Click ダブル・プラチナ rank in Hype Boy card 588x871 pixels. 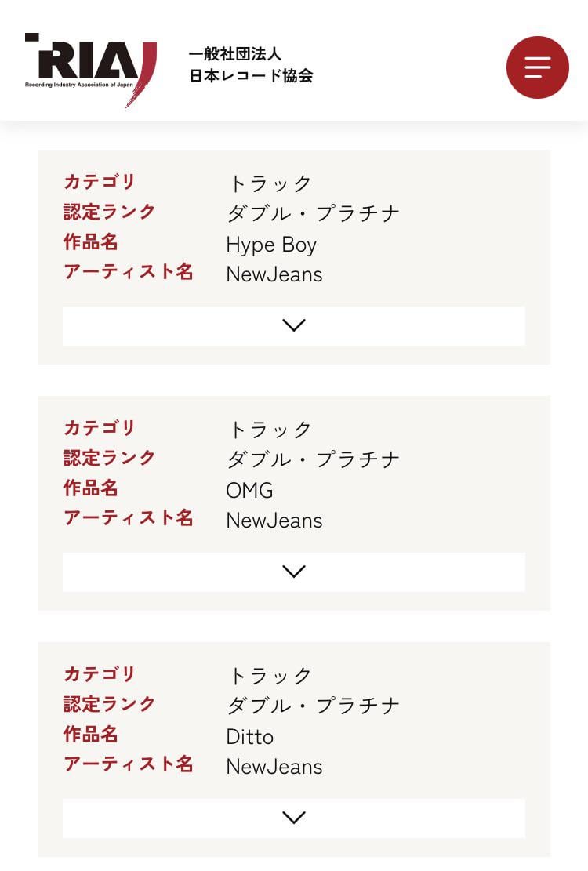pos(314,213)
